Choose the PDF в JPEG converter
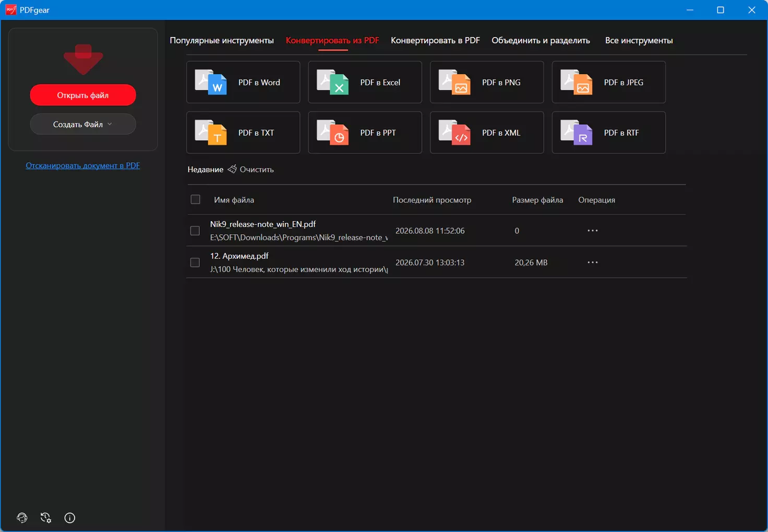Viewport: 768px width, 532px height. point(609,82)
